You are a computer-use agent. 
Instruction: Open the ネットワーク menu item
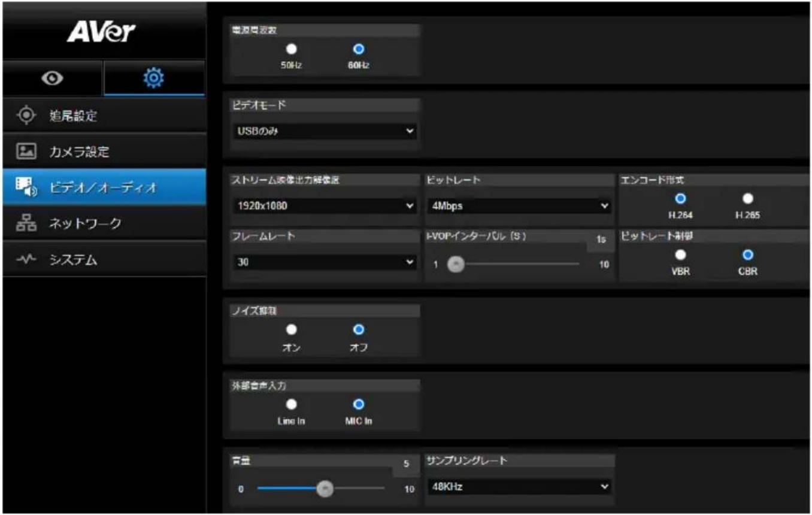click(104, 223)
